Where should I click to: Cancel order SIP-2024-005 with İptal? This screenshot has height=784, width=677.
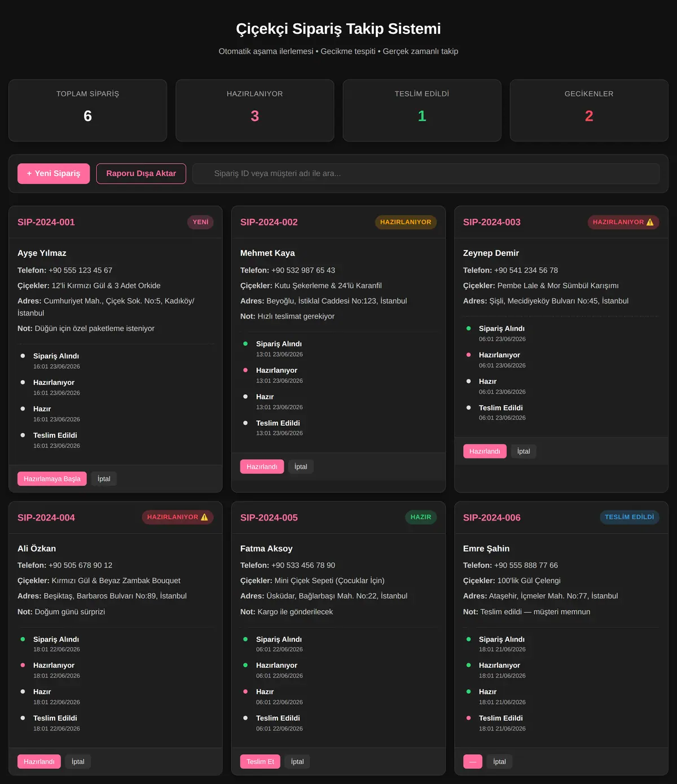click(297, 761)
